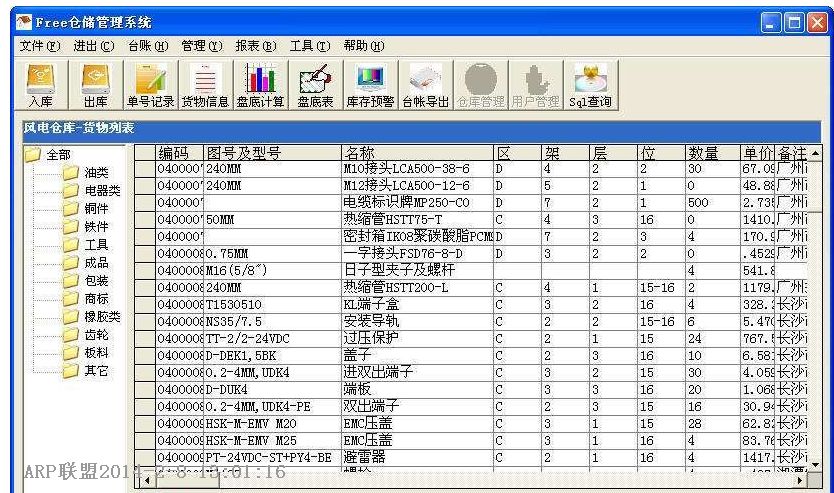Screen dimensions: 834x493
Task: Select the 橡胶类 category folder
Action: tap(102, 316)
